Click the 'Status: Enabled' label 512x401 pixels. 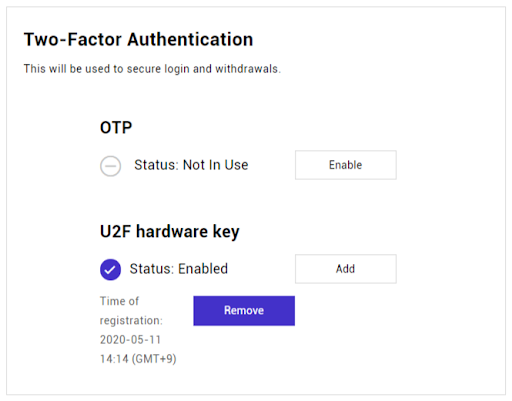pyautogui.click(x=179, y=269)
